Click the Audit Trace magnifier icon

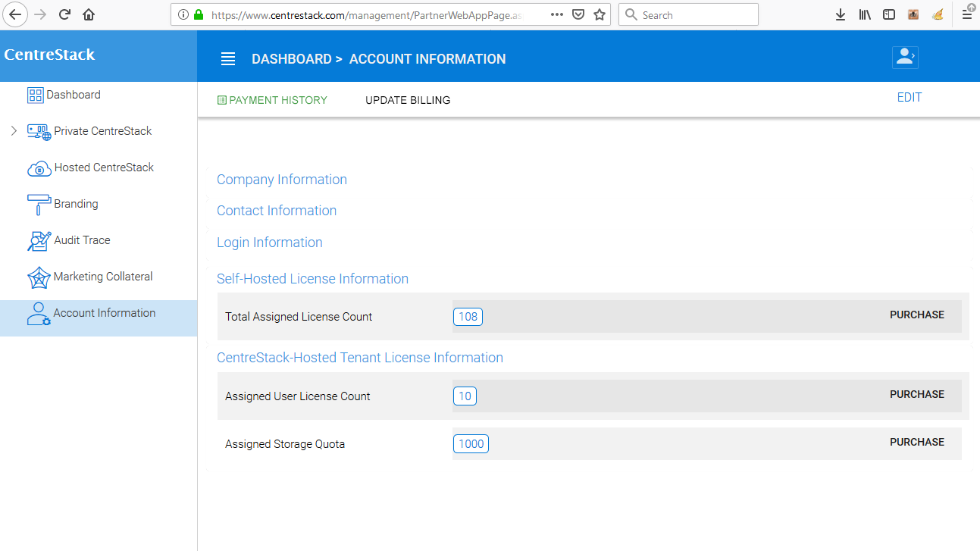click(x=39, y=241)
